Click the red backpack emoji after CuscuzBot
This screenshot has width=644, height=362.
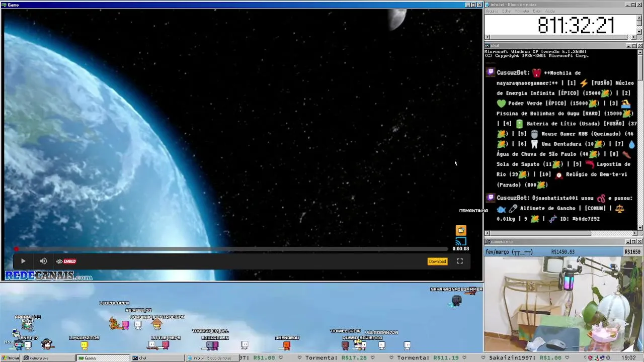click(537, 72)
